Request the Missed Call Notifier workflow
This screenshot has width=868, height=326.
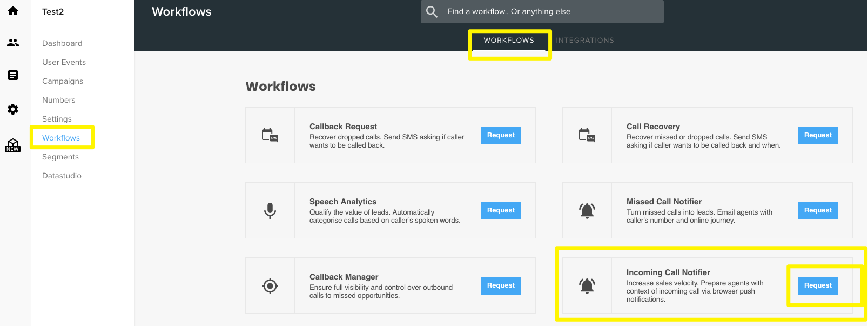pos(818,210)
